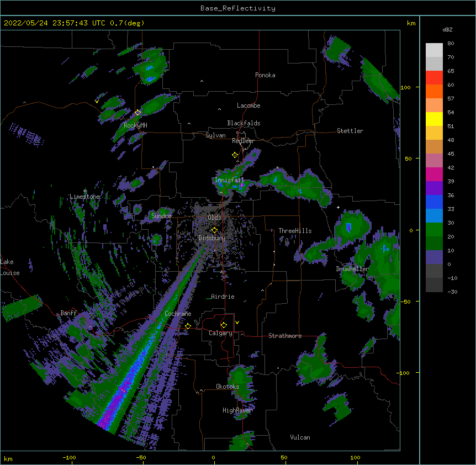Image resolution: width=476 pixels, height=465 pixels.
Task: Click the yellow diamond marker beside RockyMH
Action: click(138, 112)
